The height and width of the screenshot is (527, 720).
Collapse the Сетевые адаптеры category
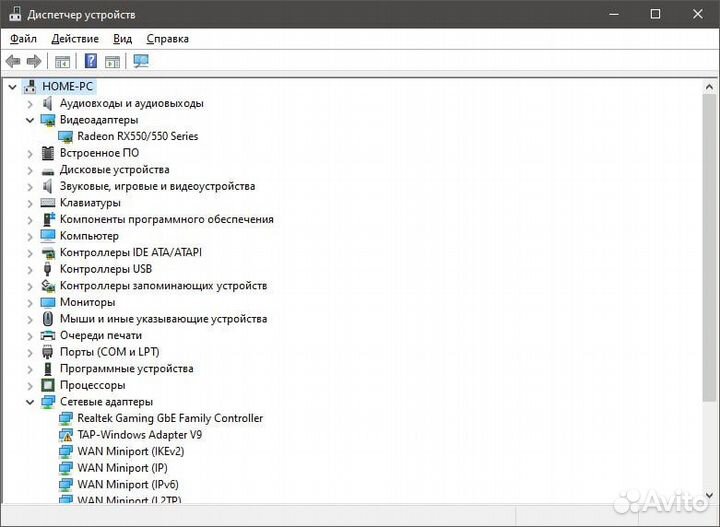(x=30, y=402)
